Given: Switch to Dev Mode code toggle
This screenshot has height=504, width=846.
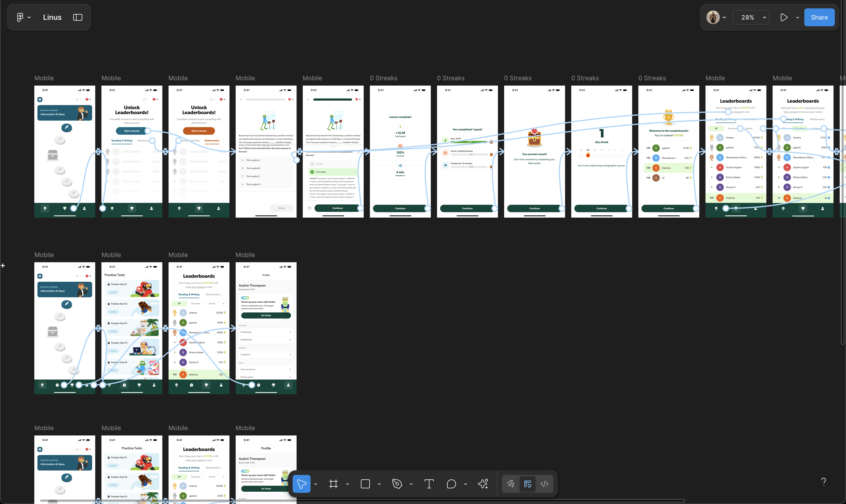Looking at the screenshot, I should tap(544, 484).
